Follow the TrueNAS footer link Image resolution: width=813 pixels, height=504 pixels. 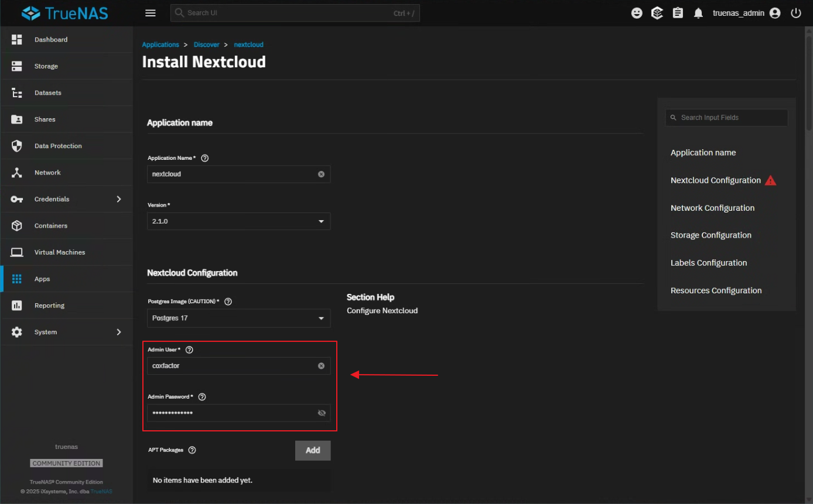click(x=101, y=491)
